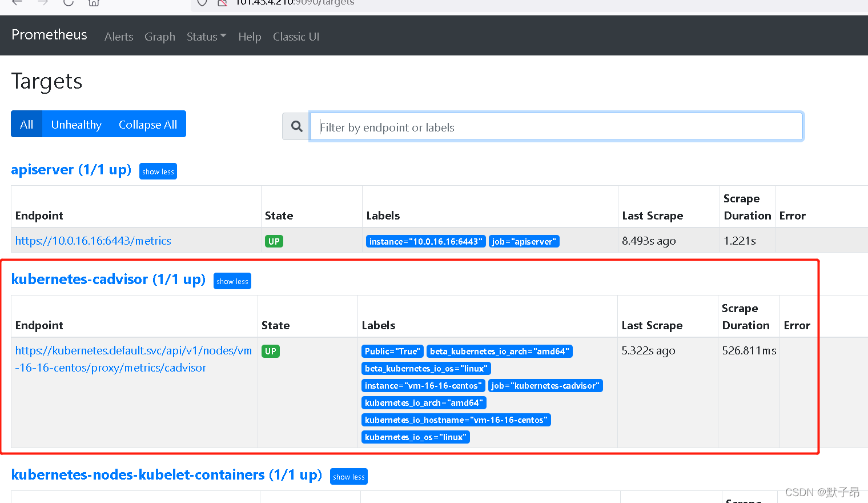Switch to Classic UI
The image size is (868, 503).
[296, 37]
